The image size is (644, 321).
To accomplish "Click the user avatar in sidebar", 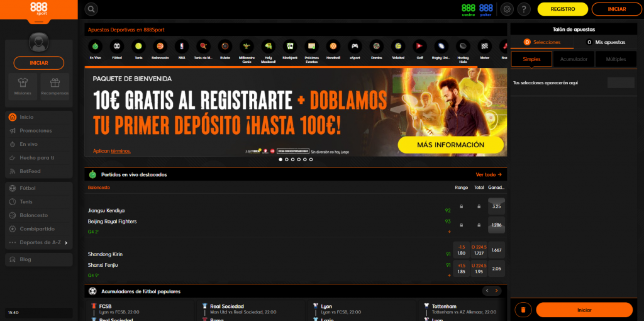I will click(39, 42).
